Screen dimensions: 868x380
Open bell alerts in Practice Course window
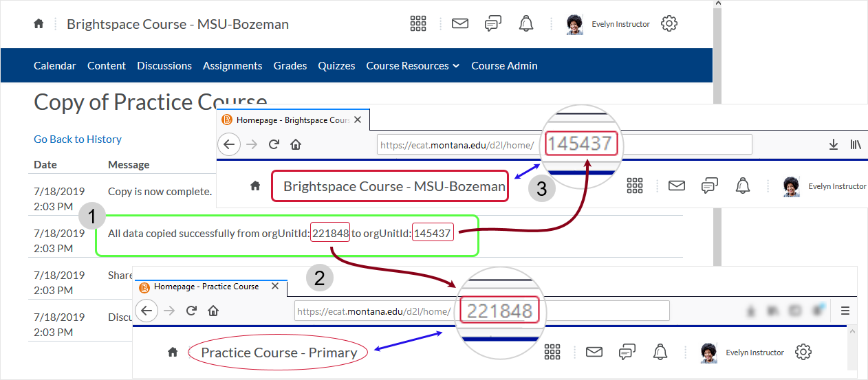(660, 352)
